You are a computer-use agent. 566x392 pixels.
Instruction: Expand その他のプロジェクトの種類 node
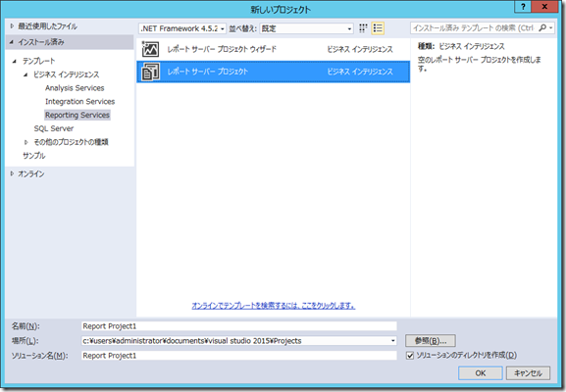[26, 142]
